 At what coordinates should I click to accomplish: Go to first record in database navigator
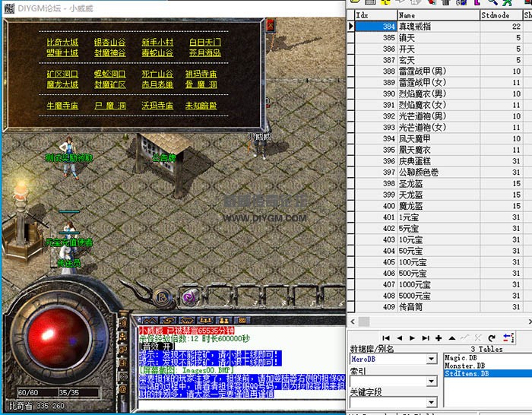[386, 338]
